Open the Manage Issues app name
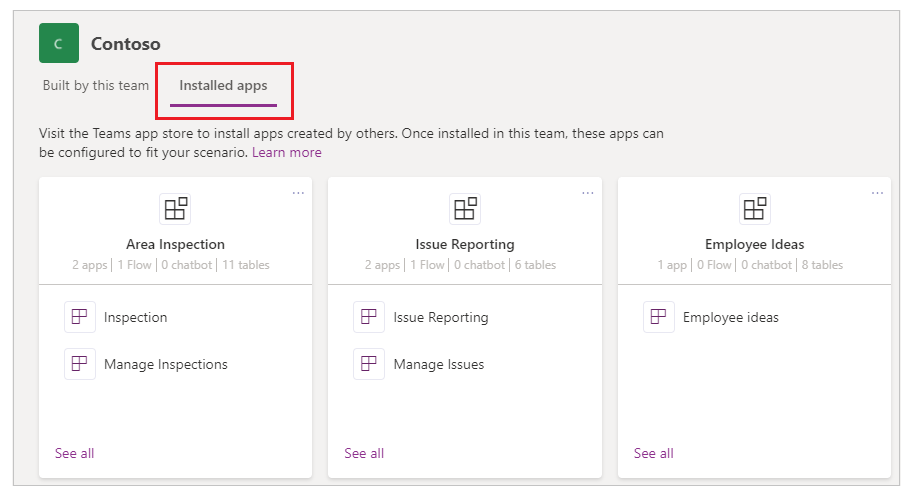The width and height of the screenshot is (911, 498). coord(439,364)
